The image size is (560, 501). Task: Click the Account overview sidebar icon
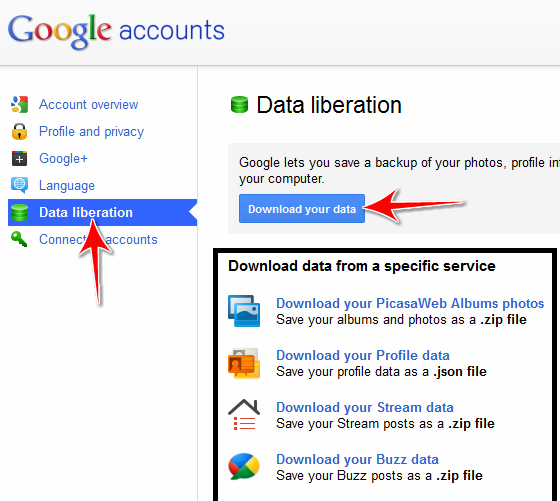19,104
